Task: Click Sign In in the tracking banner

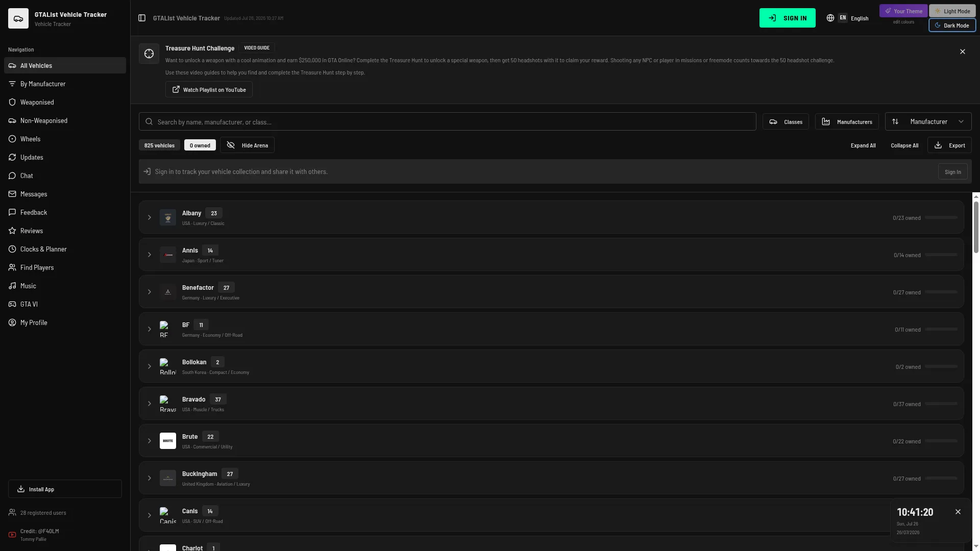Action: point(952,171)
